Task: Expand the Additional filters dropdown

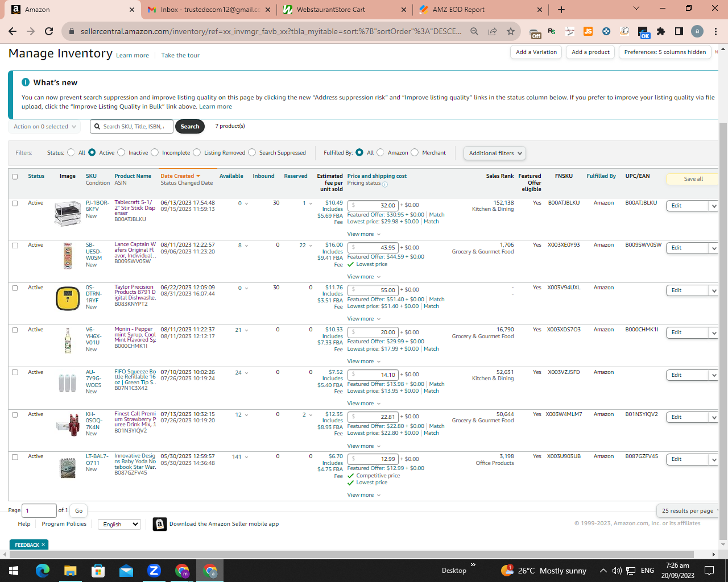Action: coord(495,153)
